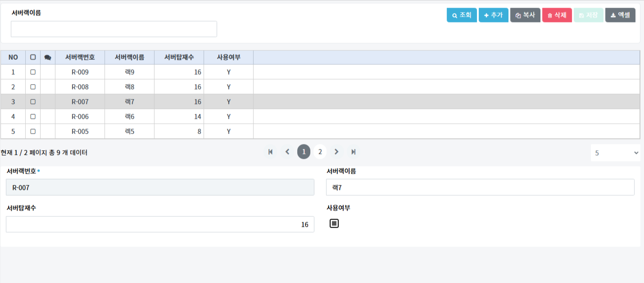Sort by 서버탑재수 column header
644x283 pixels.
coord(179,57)
